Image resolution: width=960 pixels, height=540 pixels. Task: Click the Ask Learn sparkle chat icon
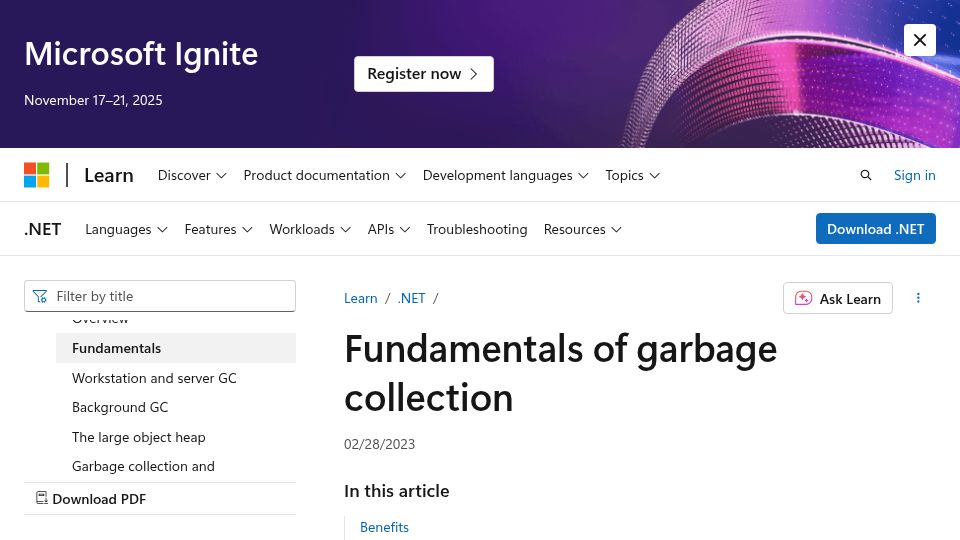[803, 298]
